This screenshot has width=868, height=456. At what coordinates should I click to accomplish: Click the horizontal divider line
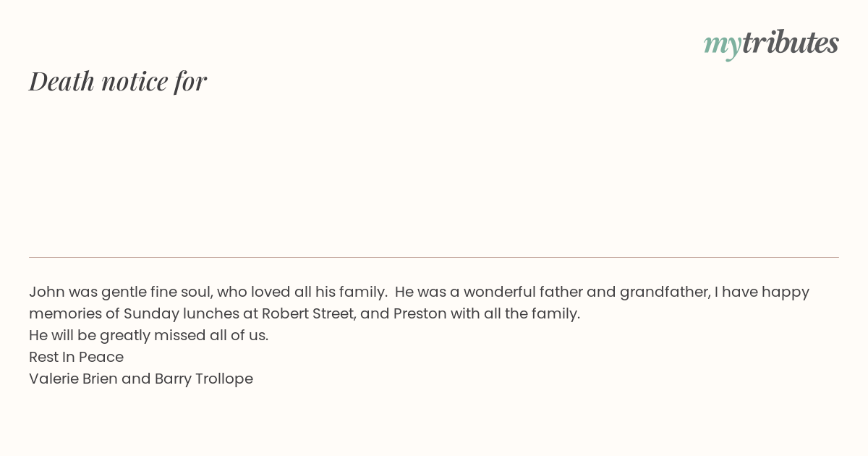pyautogui.click(x=434, y=257)
